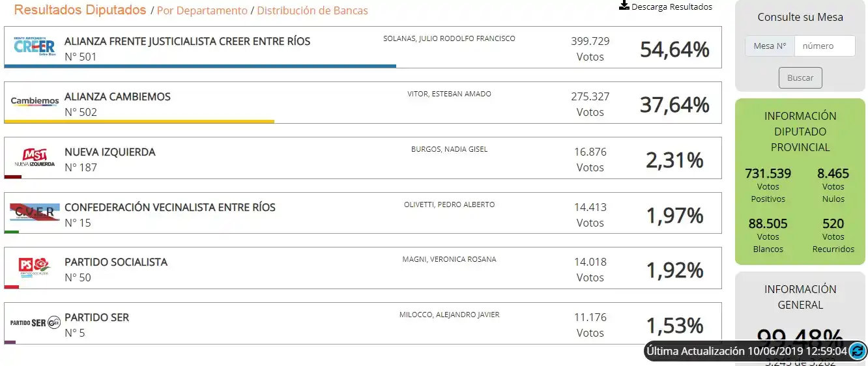Click the blue CREER vote progress bar
The width and height of the screenshot is (868, 366).
(x=200, y=66)
